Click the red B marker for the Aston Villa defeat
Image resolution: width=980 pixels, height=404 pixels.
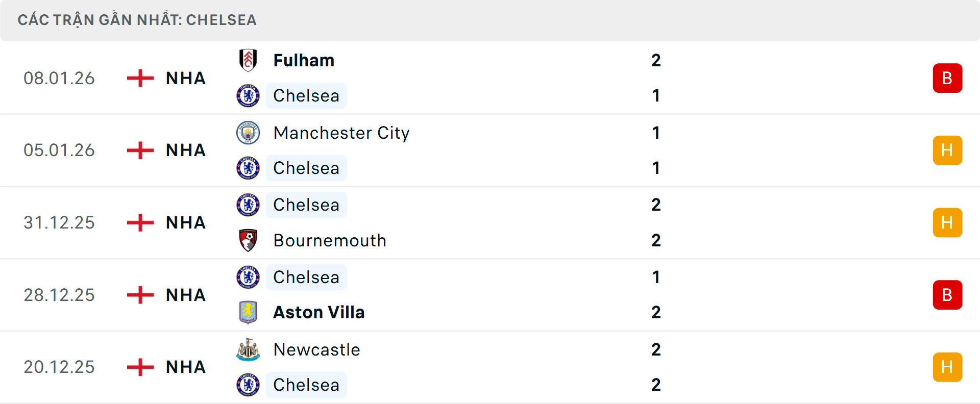pos(947,294)
